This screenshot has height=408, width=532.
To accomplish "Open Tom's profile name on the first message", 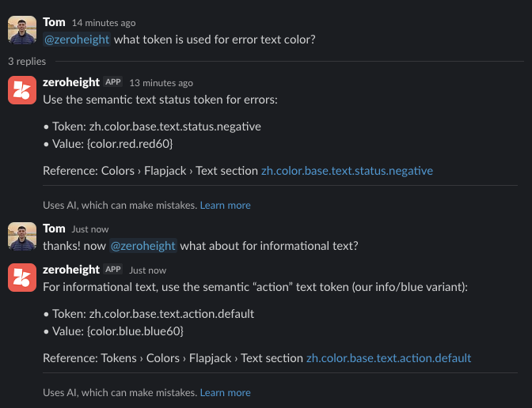I will 54,22.
